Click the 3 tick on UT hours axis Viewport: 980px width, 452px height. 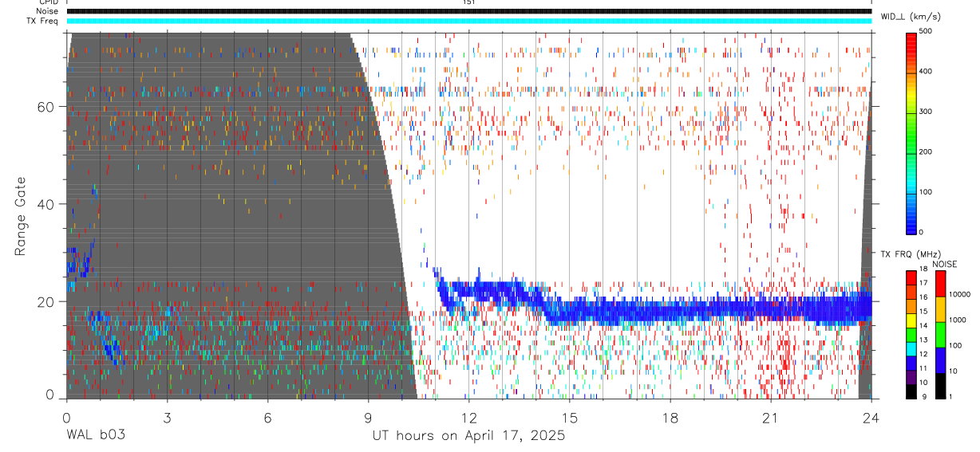167,417
